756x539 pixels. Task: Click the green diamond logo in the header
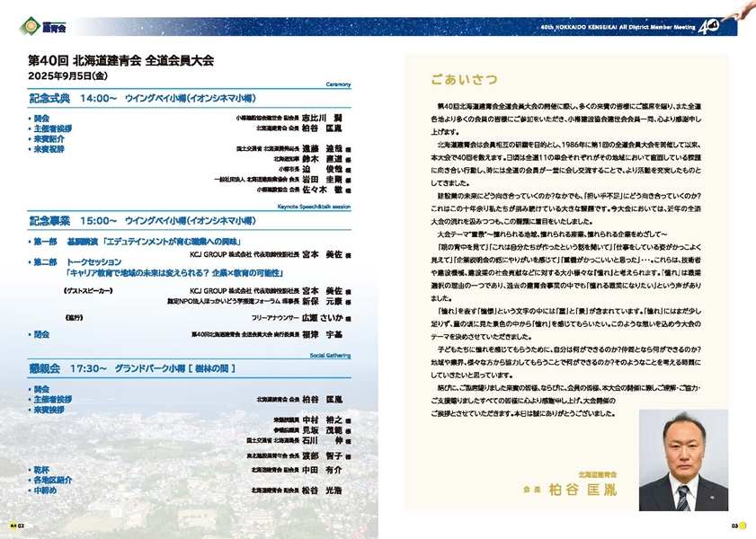tap(31, 26)
